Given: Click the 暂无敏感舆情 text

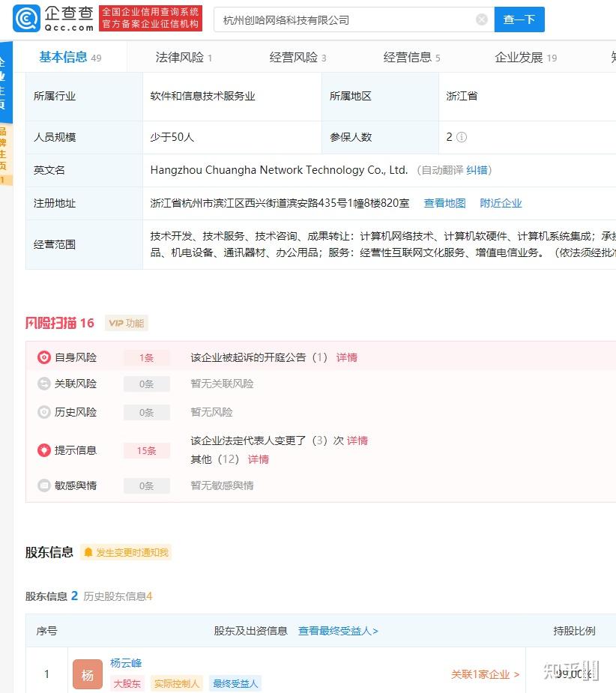Looking at the screenshot, I should [222, 485].
